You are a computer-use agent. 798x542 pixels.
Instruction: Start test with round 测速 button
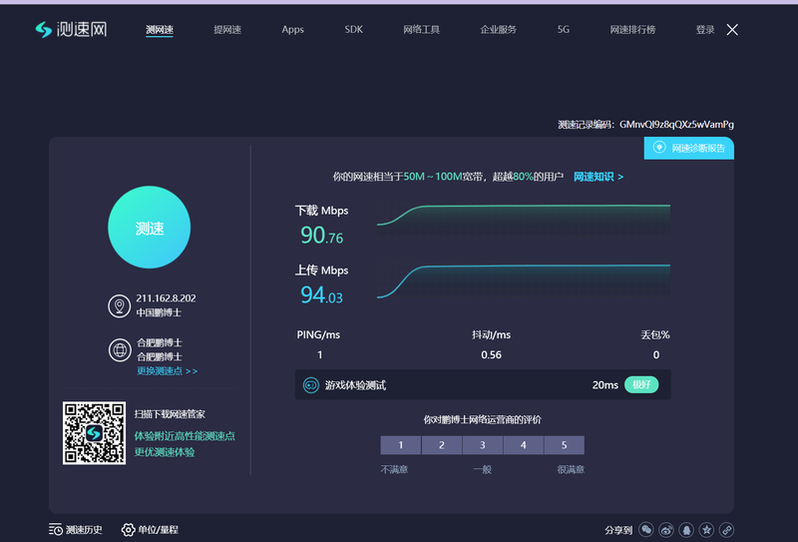(150, 228)
